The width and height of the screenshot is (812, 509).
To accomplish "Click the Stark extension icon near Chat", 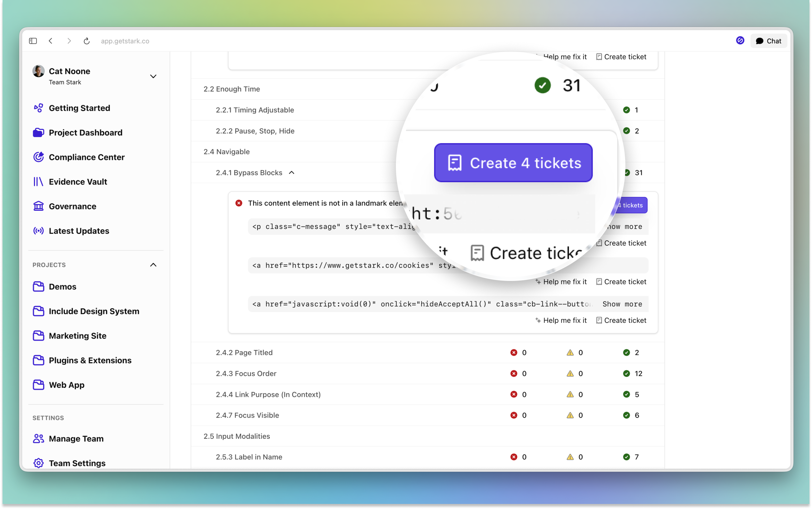I will pyautogui.click(x=739, y=40).
